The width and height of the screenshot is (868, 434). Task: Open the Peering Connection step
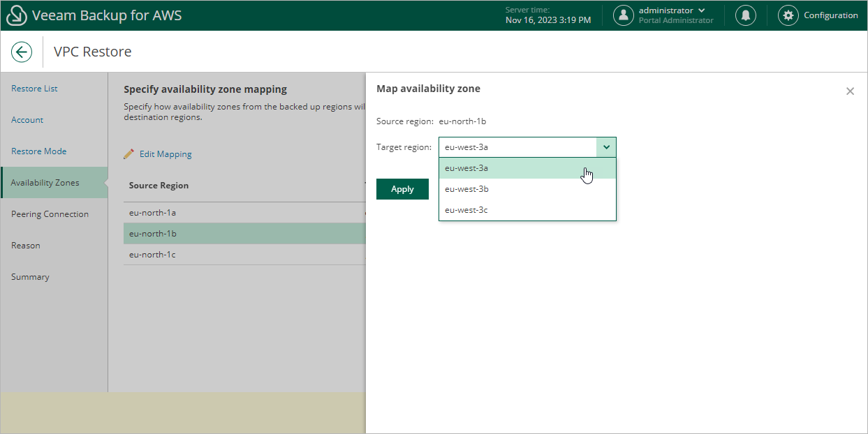(x=50, y=214)
